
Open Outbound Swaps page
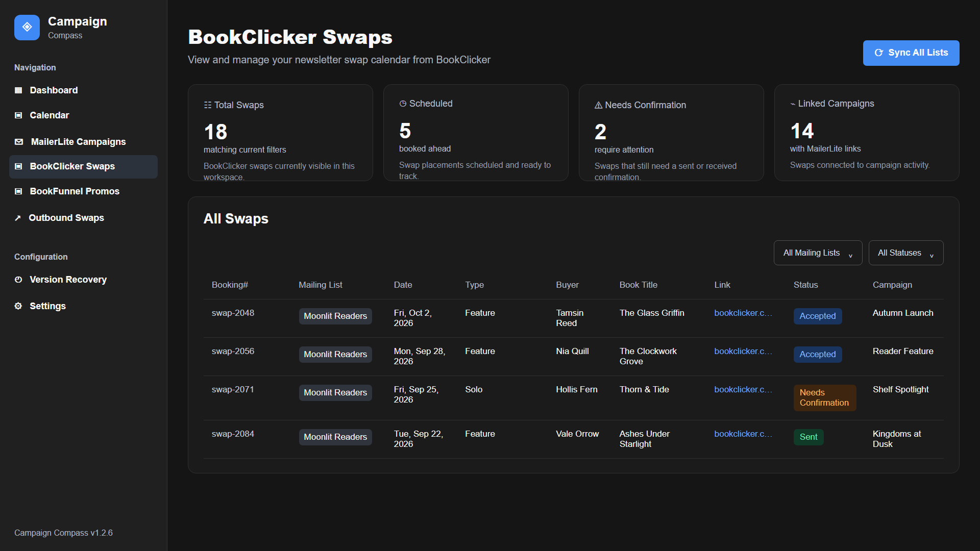pos(83,218)
